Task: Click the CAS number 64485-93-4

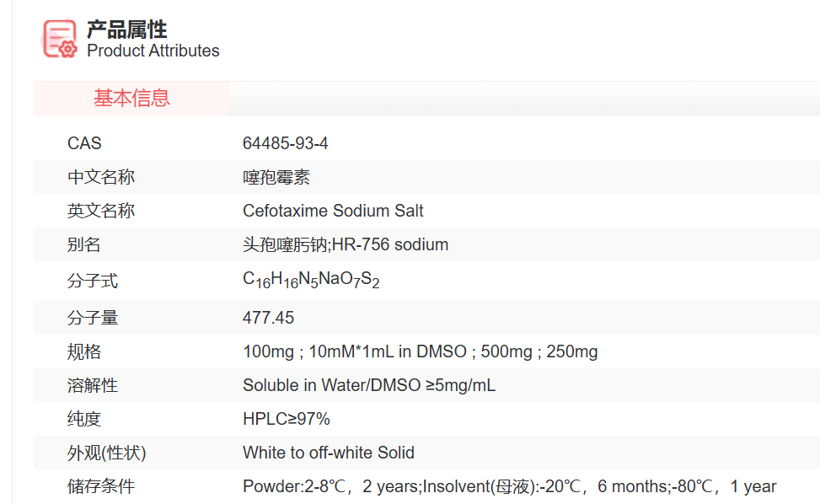Action: click(286, 143)
